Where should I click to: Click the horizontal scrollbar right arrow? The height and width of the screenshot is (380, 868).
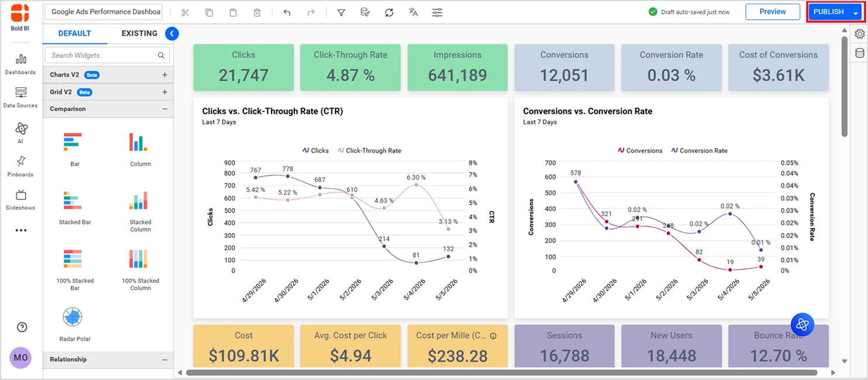click(x=833, y=372)
